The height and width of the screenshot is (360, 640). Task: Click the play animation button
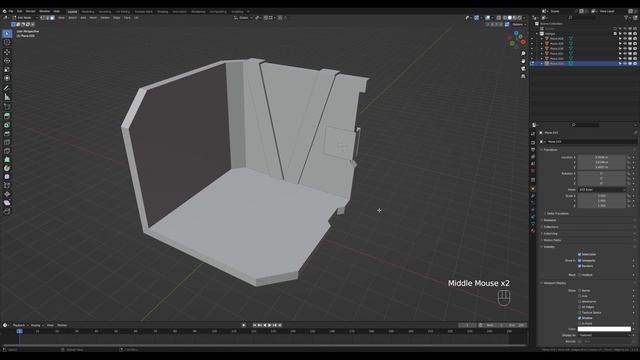coord(269,325)
